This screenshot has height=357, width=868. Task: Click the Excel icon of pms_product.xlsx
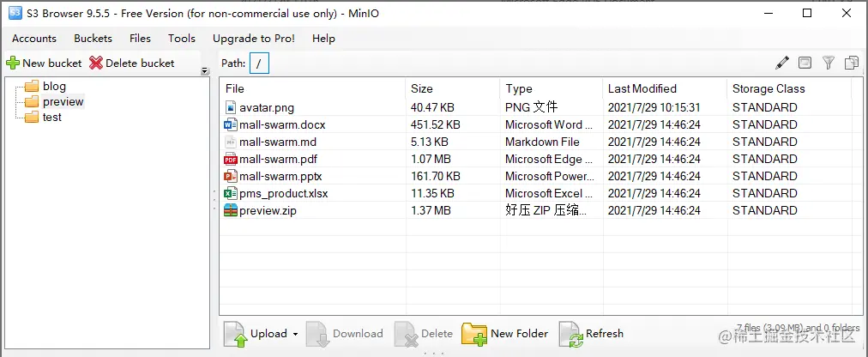pyautogui.click(x=230, y=193)
